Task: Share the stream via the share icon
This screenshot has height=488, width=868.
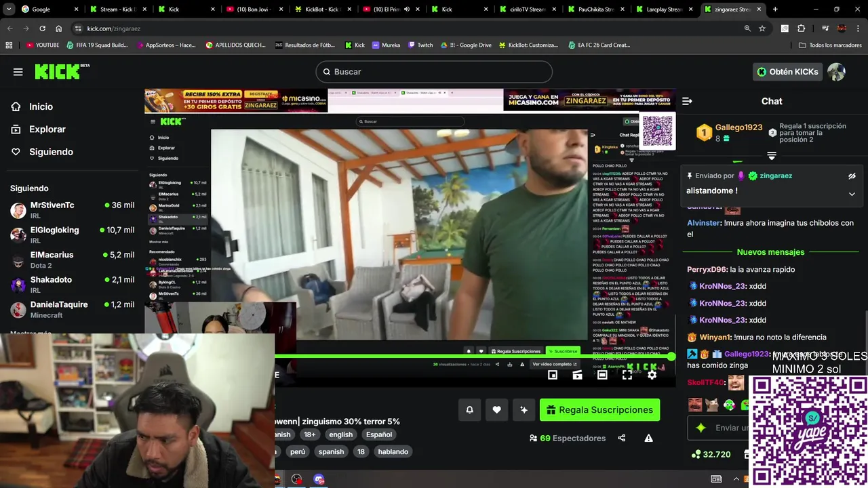Action: point(621,438)
